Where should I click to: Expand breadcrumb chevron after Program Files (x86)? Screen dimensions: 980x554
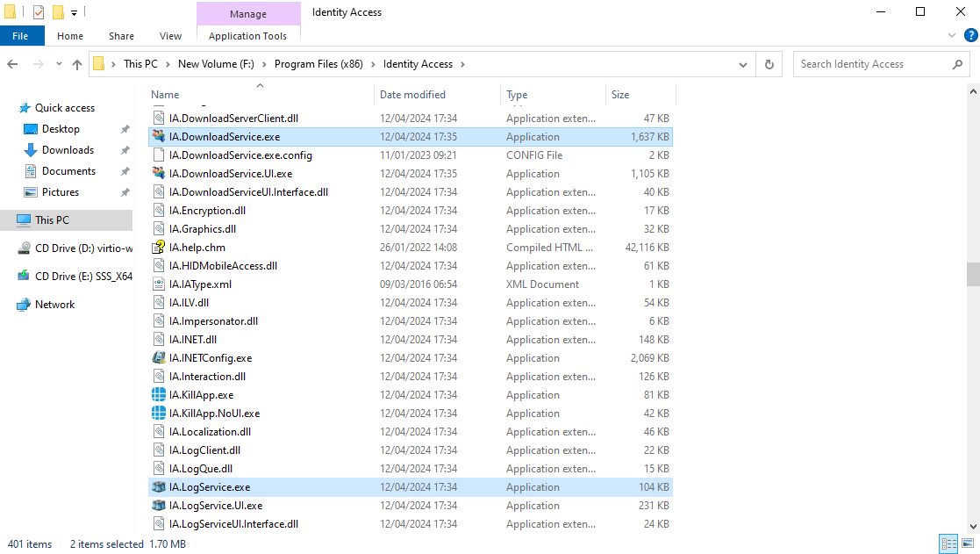tap(373, 64)
